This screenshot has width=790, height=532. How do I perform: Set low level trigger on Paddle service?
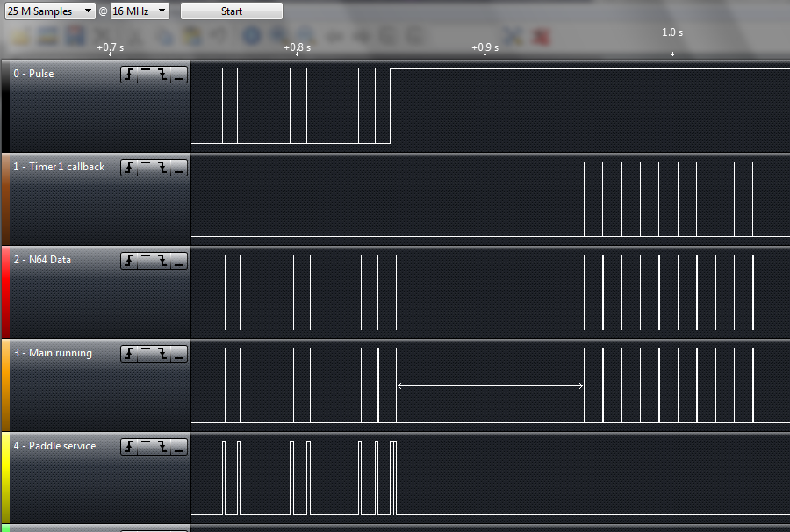pos(179,447)
